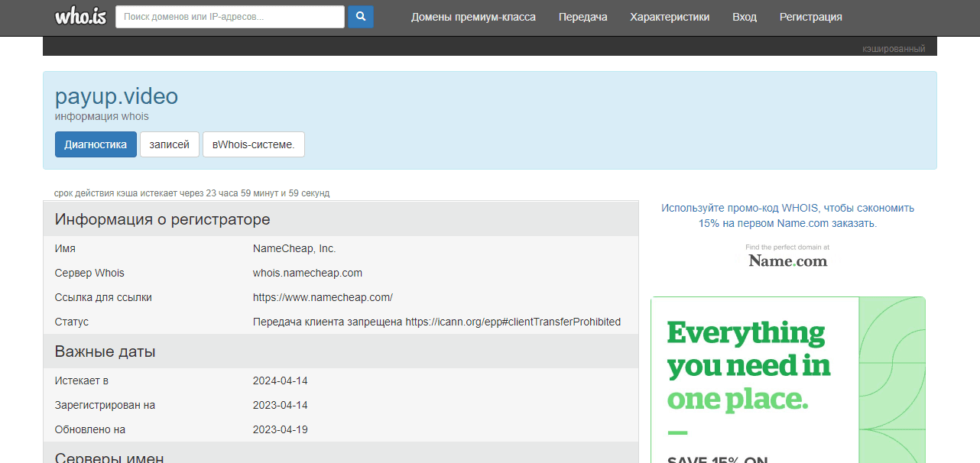Go to Характеристики in the top navigation
The height and width of the screenshot is (463, 980).
click(x=670, y=17)
